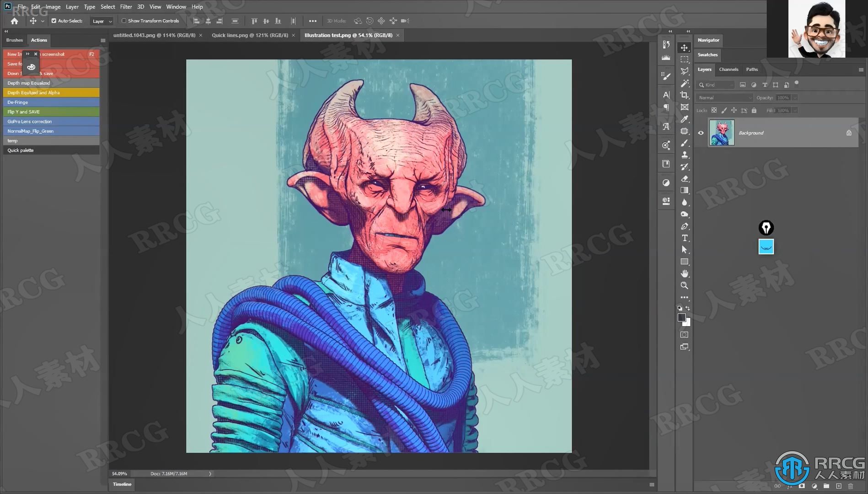
Task: Expand the status bar info arrow
Action: point(210,474)
